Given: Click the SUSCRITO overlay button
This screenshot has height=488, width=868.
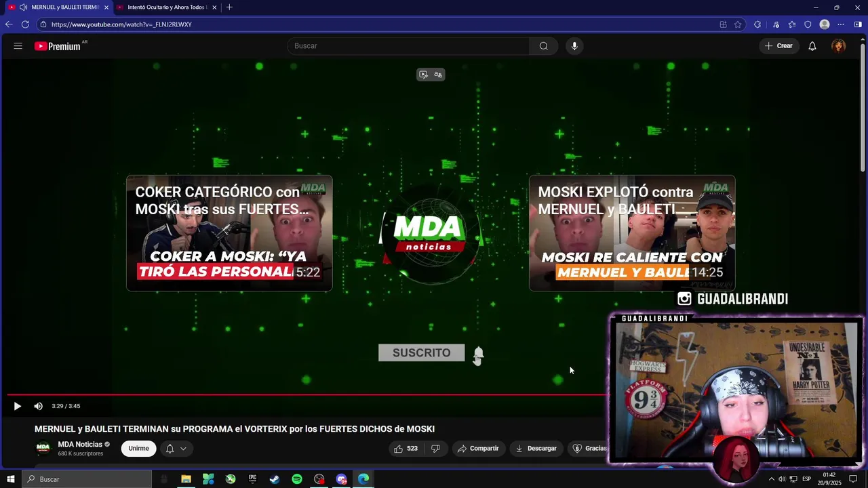Looking at the screenshot, I should point(421,352).
